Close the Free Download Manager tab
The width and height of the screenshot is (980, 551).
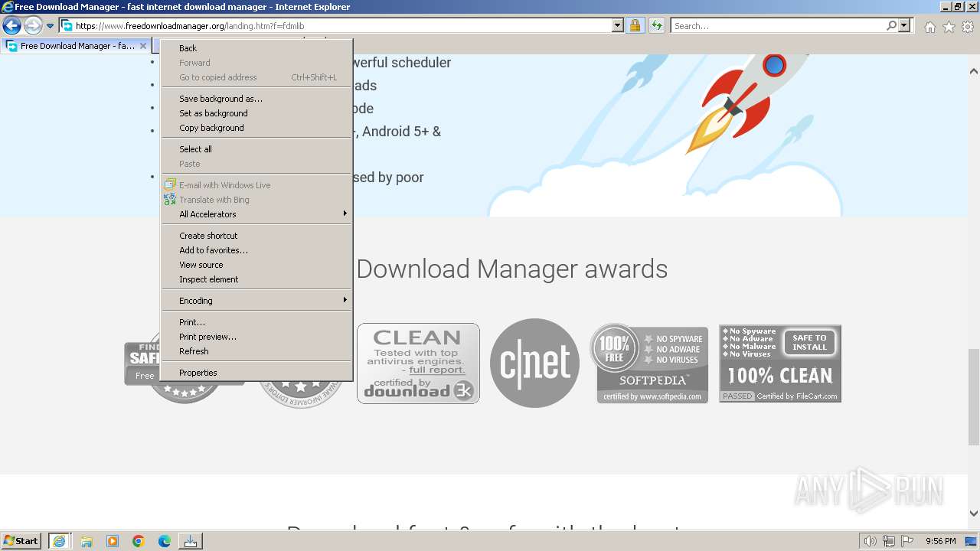142,46
